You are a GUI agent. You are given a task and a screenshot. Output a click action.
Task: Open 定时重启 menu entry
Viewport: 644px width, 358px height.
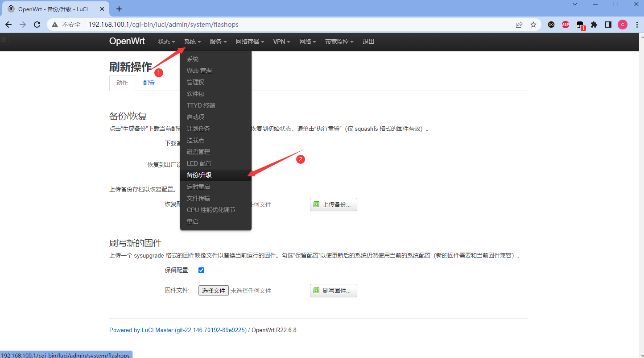[216, 187]
